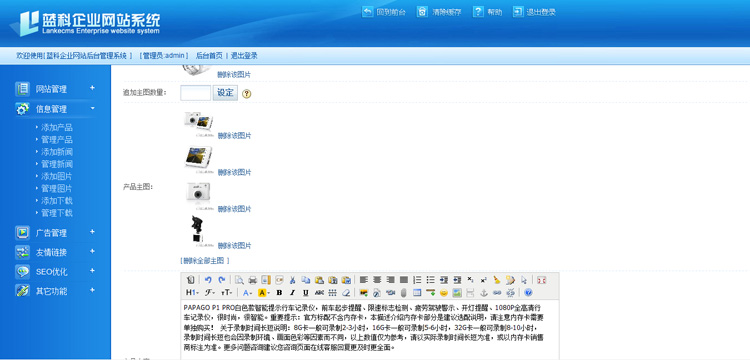Click the 设定 button
Screen dimensions: 750x360
(225, 93)
